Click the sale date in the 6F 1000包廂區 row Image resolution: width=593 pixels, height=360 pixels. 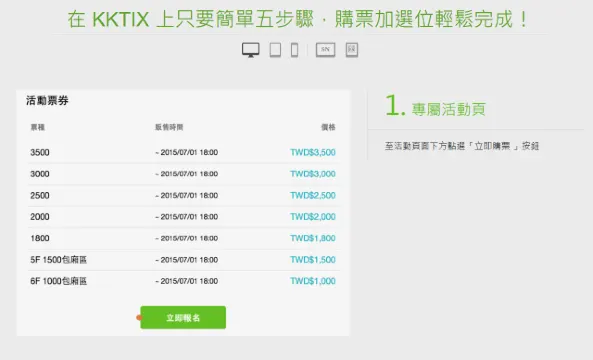(186, 281)
